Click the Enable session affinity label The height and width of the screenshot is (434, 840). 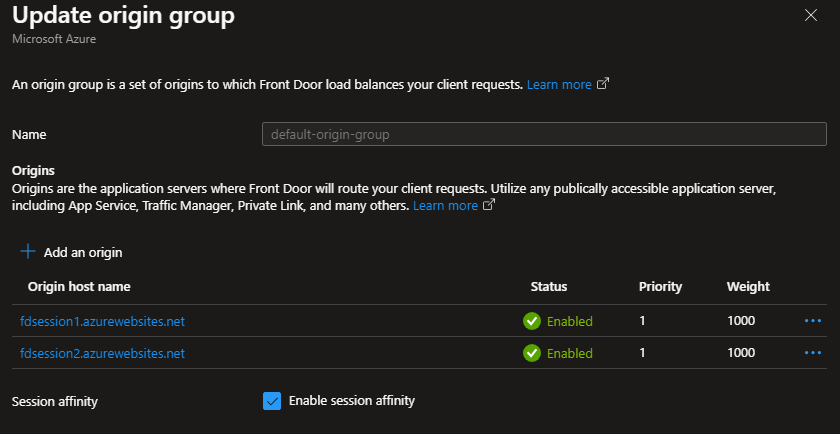point(351,400)
